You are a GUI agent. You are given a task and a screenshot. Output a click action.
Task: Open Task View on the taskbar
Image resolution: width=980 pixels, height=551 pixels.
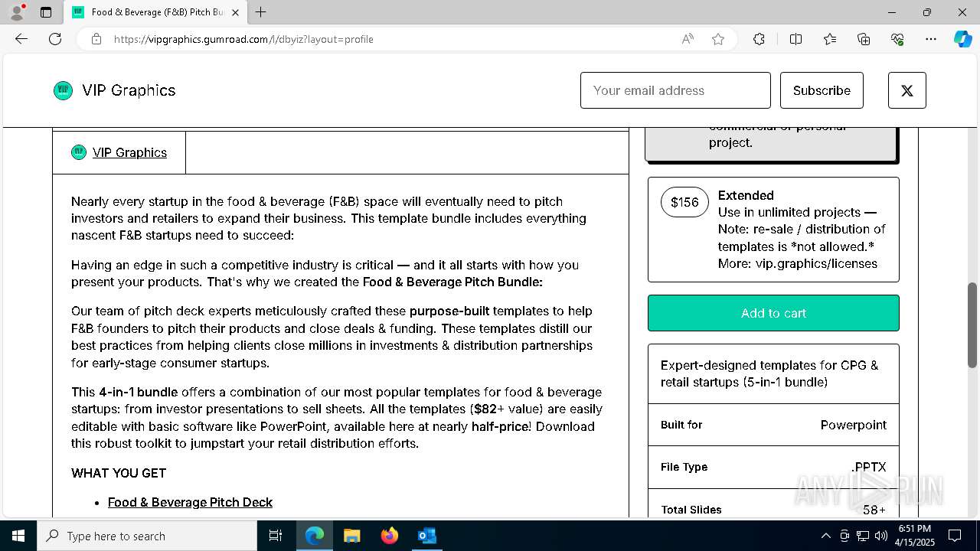pos(276,536)
